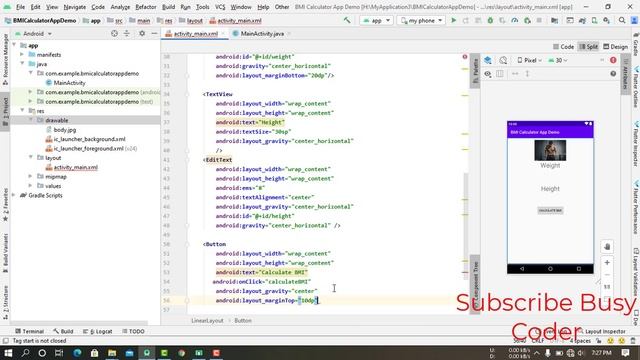Open the Build menu
The width and height of the screenshot is (640, 360).
point(168,7)
